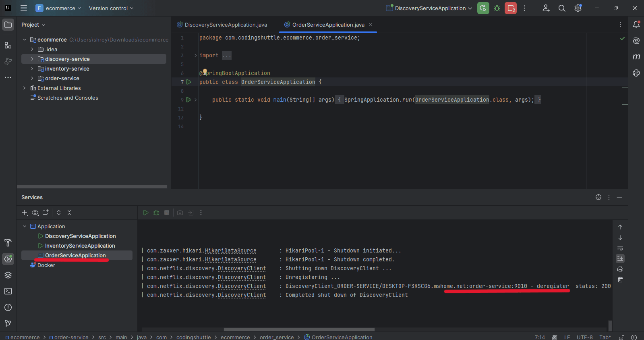Image resolution: width=644 pixels, height=340 pixels.
Task: Open more tool windows ellipsis
Action: pyautogui.click(x=8, y=77)
